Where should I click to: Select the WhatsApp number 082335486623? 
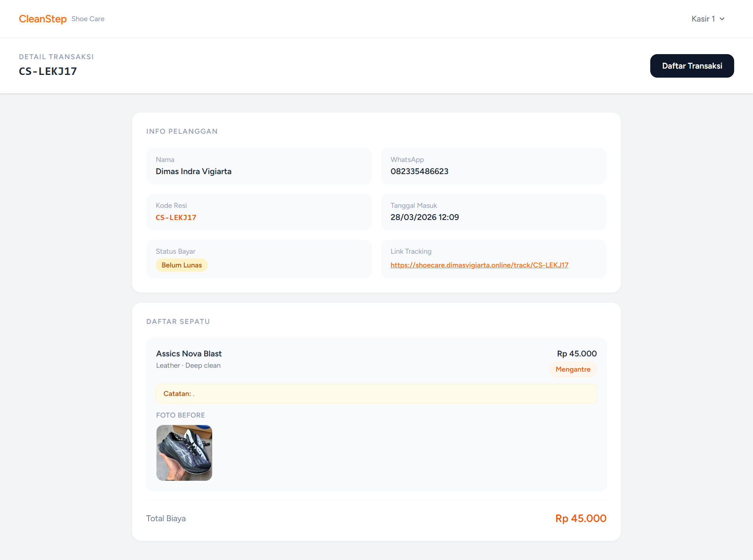click(419, 171)
